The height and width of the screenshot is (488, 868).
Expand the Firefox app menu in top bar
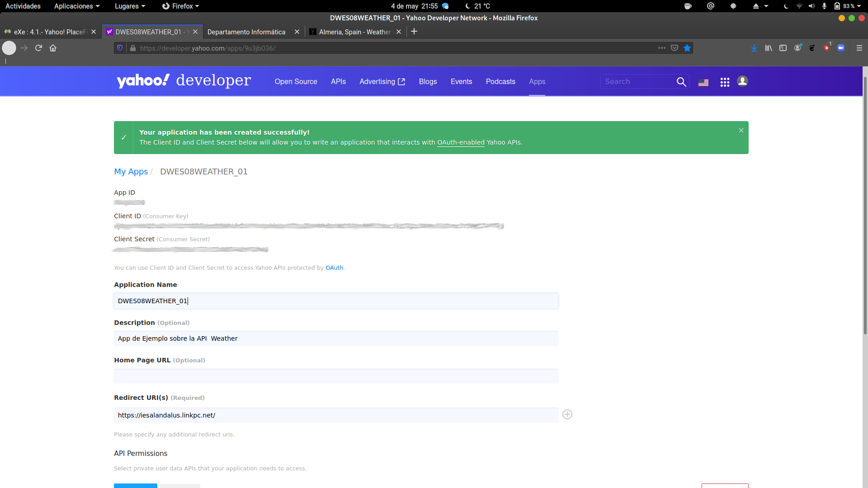tap(180, 6)
